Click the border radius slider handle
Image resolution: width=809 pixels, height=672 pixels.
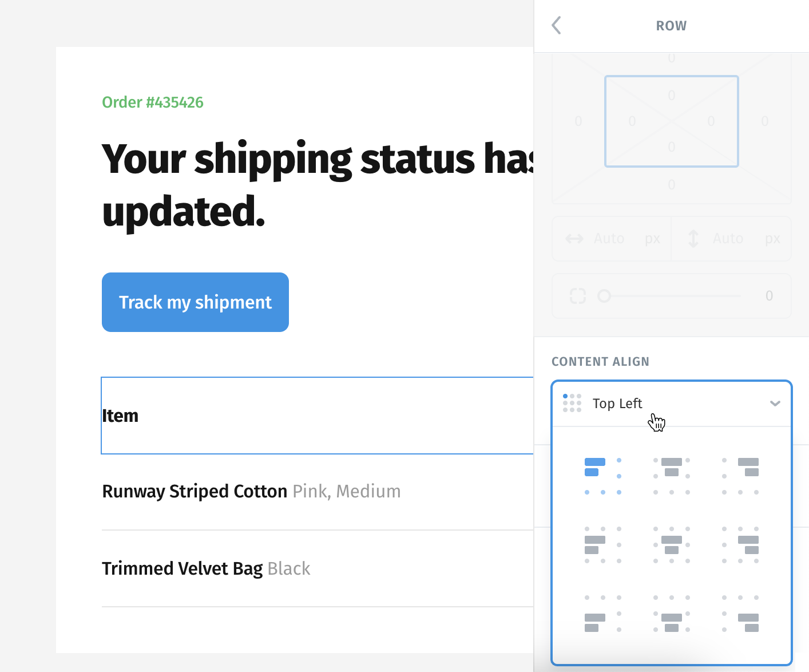point(604,296)
